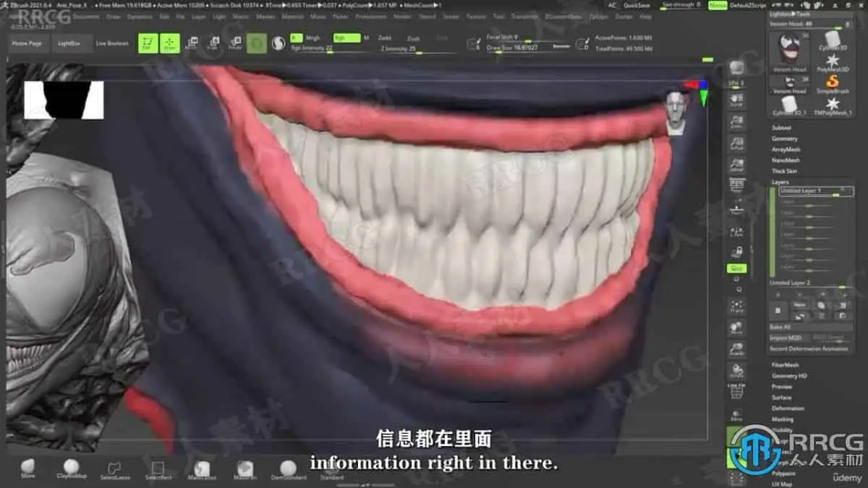The height and width of the screenshot is (488, 868).
Task: Expand the ArrayMesh section
Action: pos(786,149)
